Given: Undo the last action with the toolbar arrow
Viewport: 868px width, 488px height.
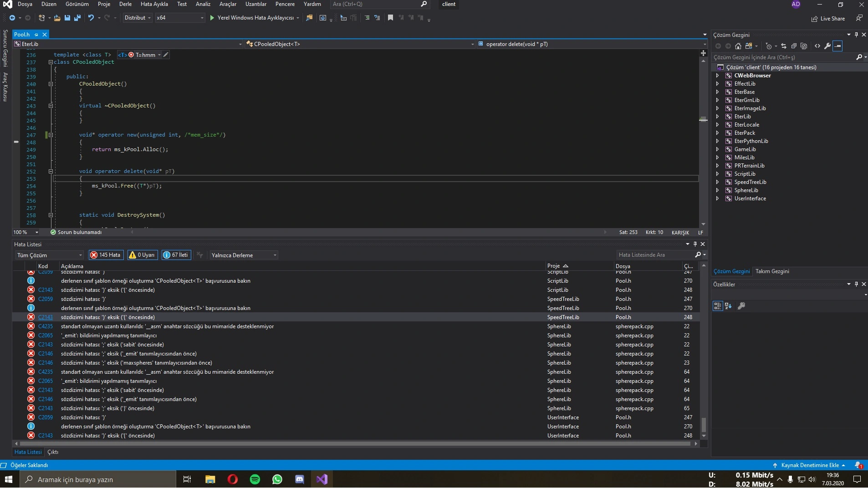Looking at the screenshot, I should tap(91, 18).
